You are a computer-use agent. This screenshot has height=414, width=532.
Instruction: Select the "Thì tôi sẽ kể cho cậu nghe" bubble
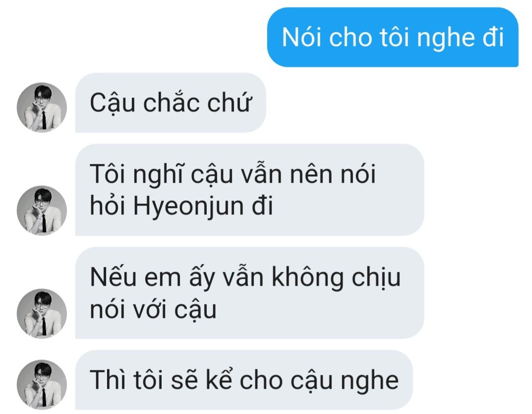pyautogui.click(x=243, y=380)
